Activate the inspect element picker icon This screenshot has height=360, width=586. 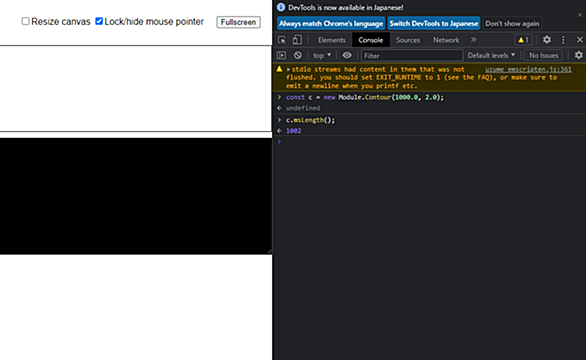282,40
